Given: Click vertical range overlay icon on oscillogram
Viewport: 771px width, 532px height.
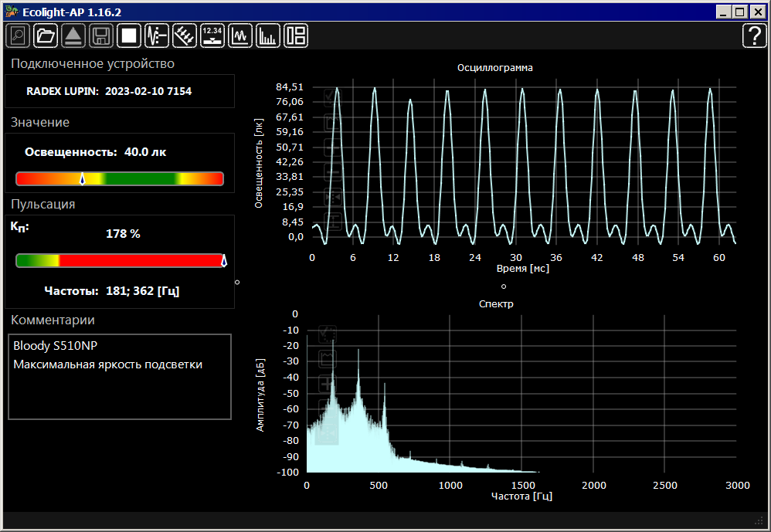Looking at the screenshot, I should pos(333,222).
